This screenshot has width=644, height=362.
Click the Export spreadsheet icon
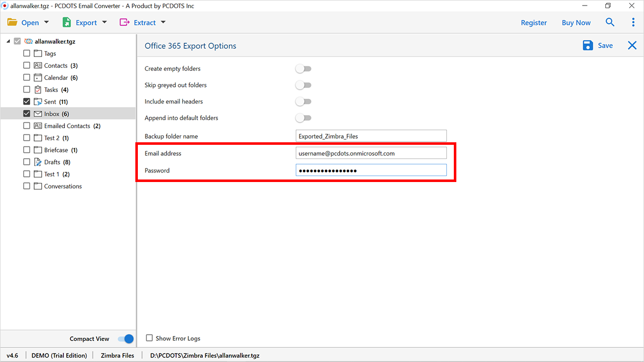tap(67, 23)
